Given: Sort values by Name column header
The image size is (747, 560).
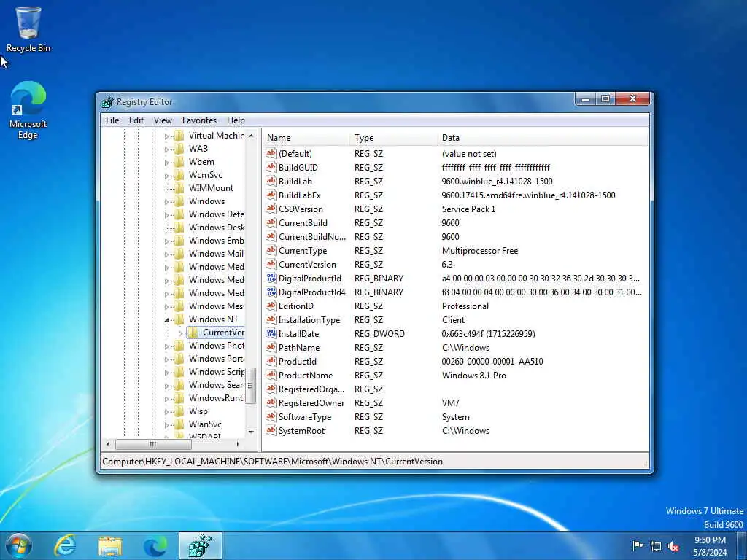Looking at the screenshot, I should point(306,138).
